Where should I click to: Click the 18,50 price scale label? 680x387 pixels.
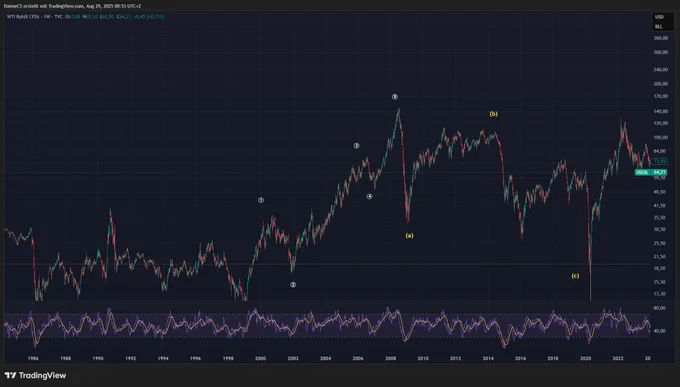[660, 269]
